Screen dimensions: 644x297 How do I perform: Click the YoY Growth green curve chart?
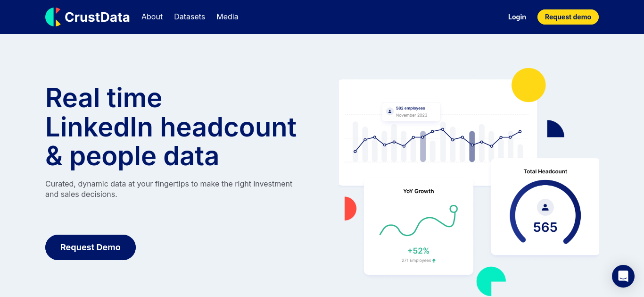[x=419, y=221]
